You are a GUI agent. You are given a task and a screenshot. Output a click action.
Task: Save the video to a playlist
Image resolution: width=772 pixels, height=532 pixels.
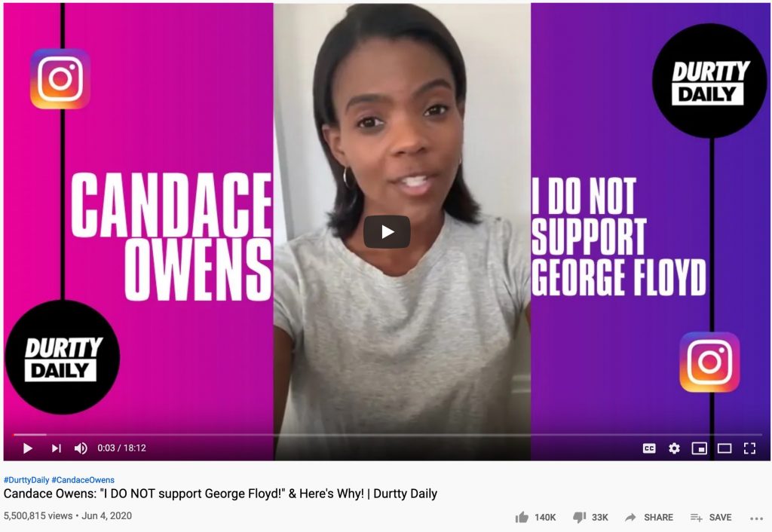[x=710, y=517]
